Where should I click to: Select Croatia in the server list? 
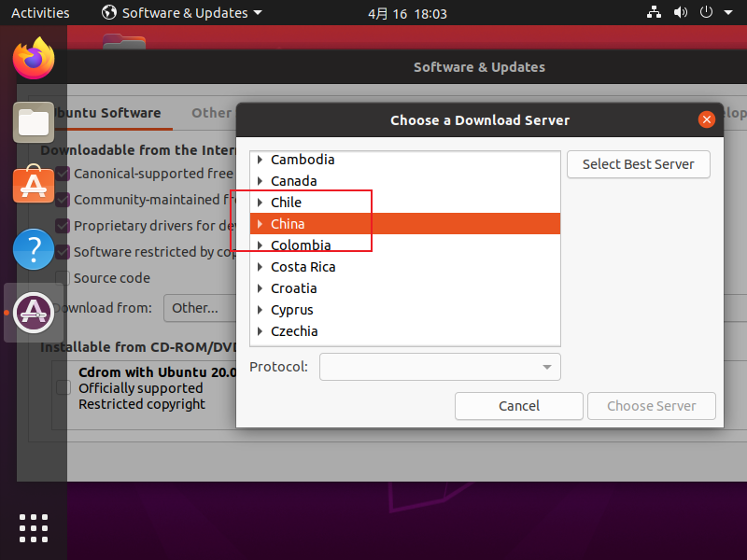405,288
